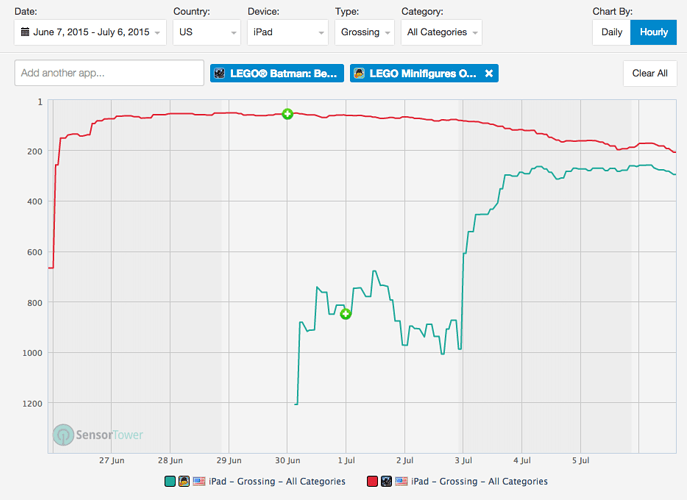The image size is (687, 500).
Task: Click Batman icon in chart legend
Action: (386, 481)
